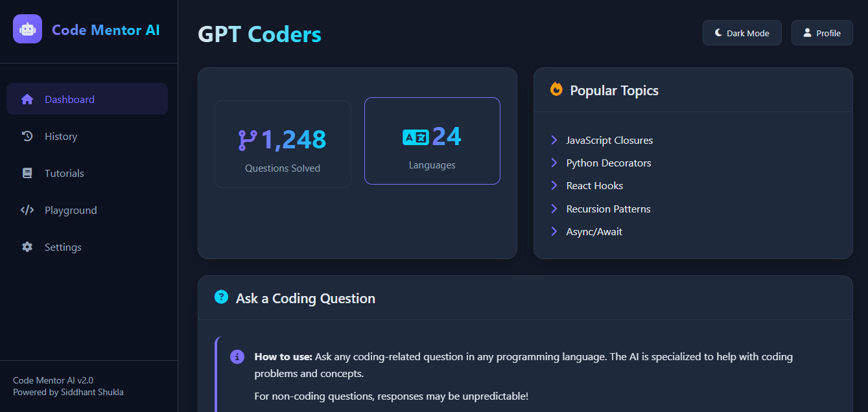Click the History clock icon
Screen dimensions: 868x412
point(27,136)
